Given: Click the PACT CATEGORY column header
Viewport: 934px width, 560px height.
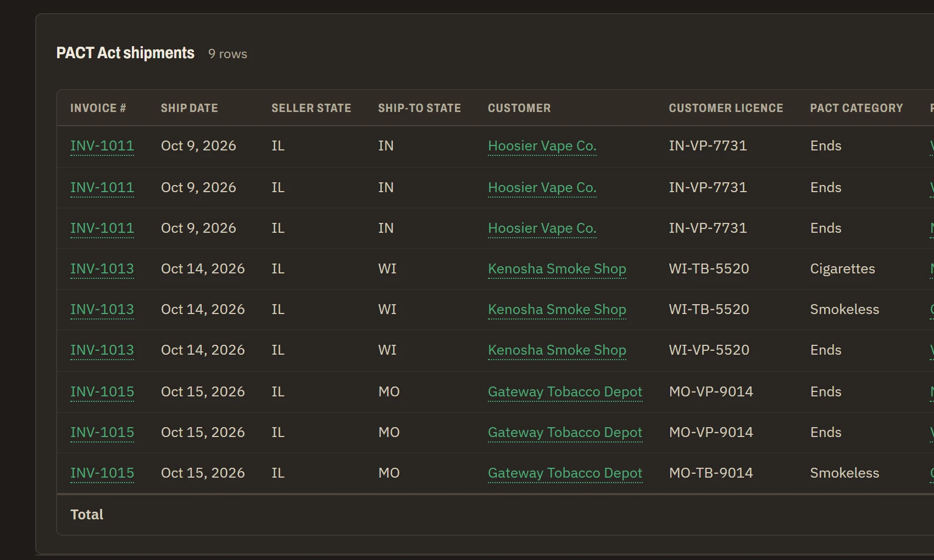Looking at the screenshot, I should pos(857,108).
